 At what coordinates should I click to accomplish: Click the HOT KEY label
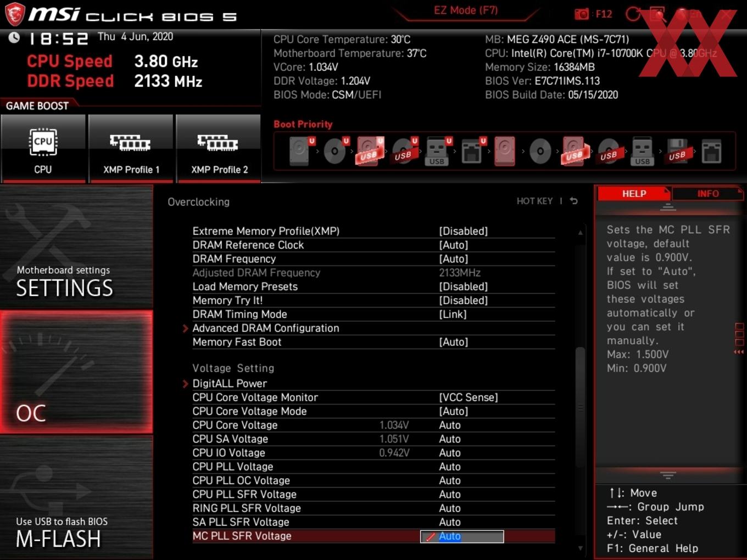tap(534, 201)
